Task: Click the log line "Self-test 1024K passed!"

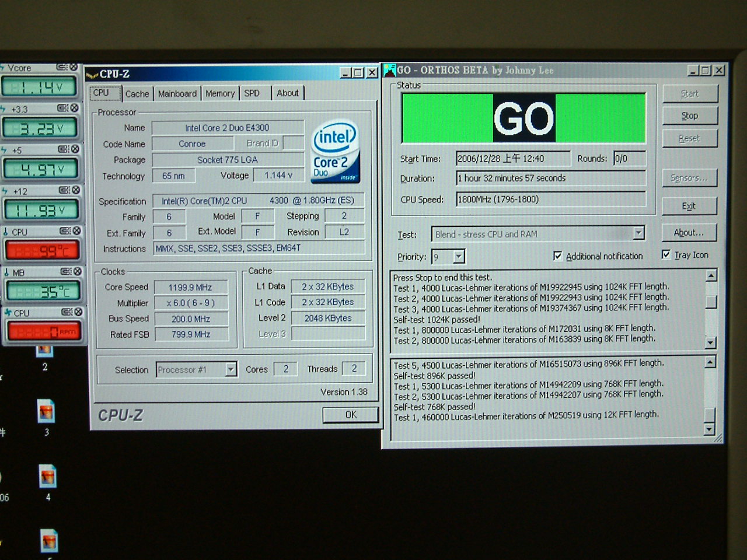Action: coord(437,320)
